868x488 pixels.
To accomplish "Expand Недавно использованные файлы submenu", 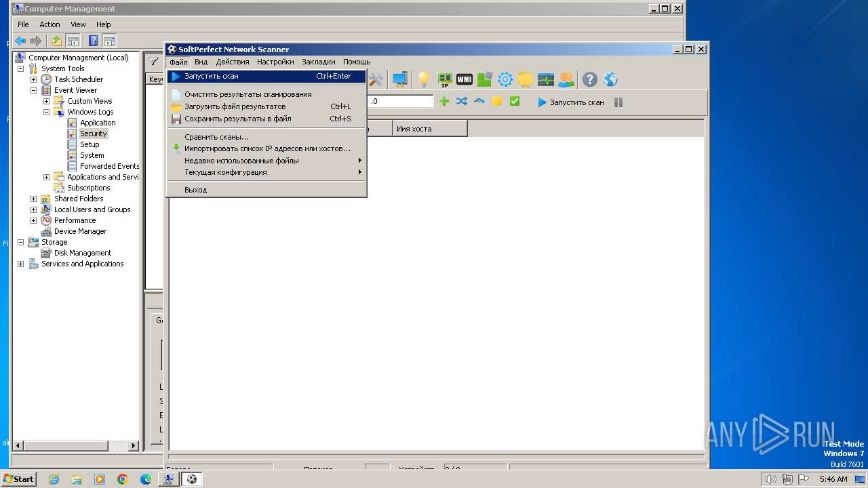I will tap(267, 161).
